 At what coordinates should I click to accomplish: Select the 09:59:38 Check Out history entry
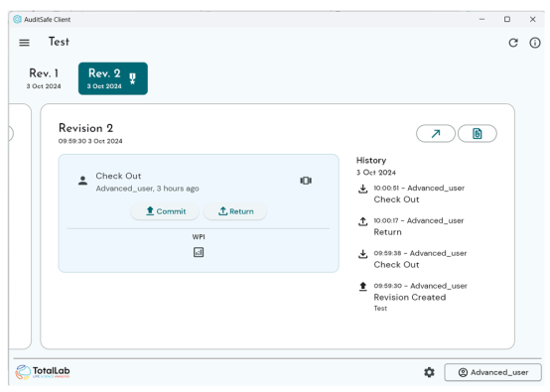pos(412,259)
